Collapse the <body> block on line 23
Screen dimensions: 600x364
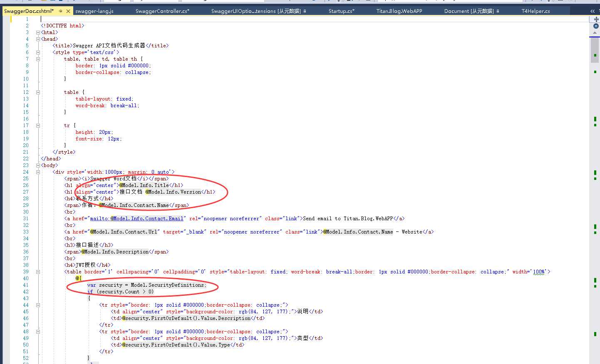click(x=38, y=165)
